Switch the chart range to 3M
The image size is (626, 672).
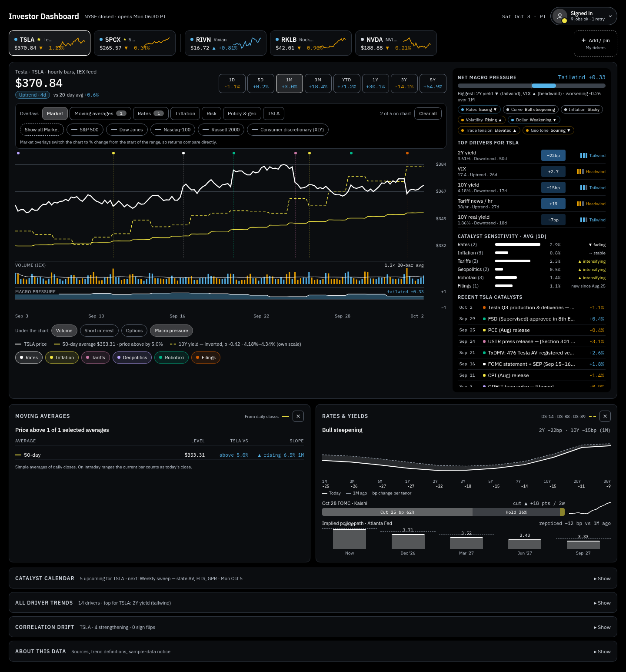[318, 84]
